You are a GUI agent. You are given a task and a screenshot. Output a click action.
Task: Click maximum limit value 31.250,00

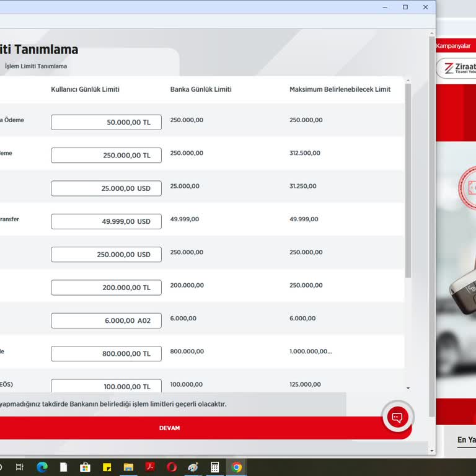(x=302, y=186)
